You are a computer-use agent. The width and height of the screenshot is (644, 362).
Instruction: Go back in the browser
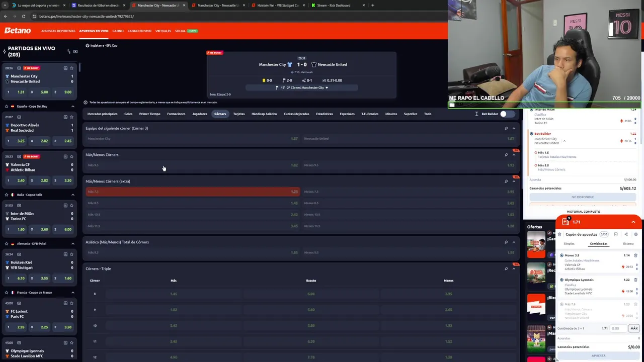(5, 16)
